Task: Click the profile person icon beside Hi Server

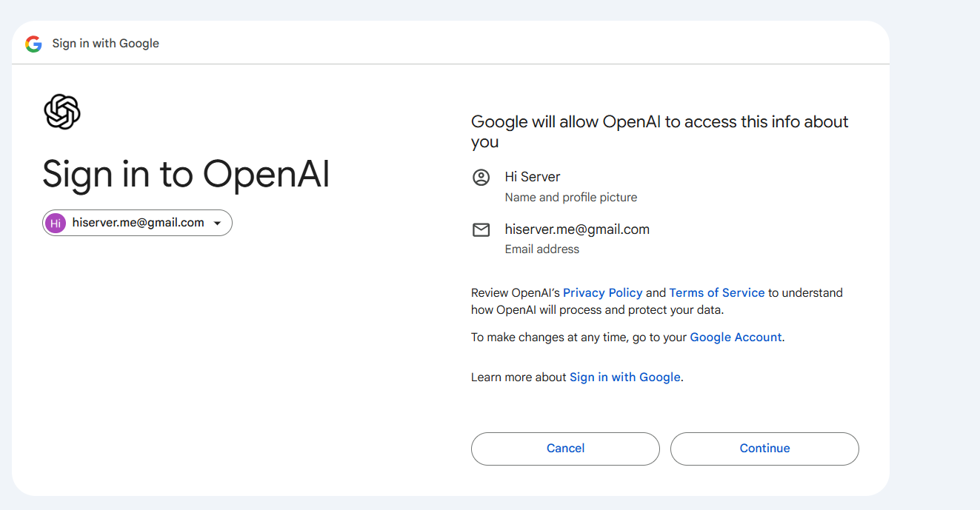Action: point(481,178)
